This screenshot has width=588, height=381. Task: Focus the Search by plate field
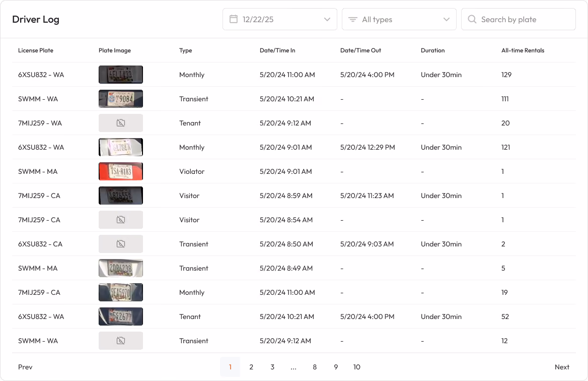518,19
